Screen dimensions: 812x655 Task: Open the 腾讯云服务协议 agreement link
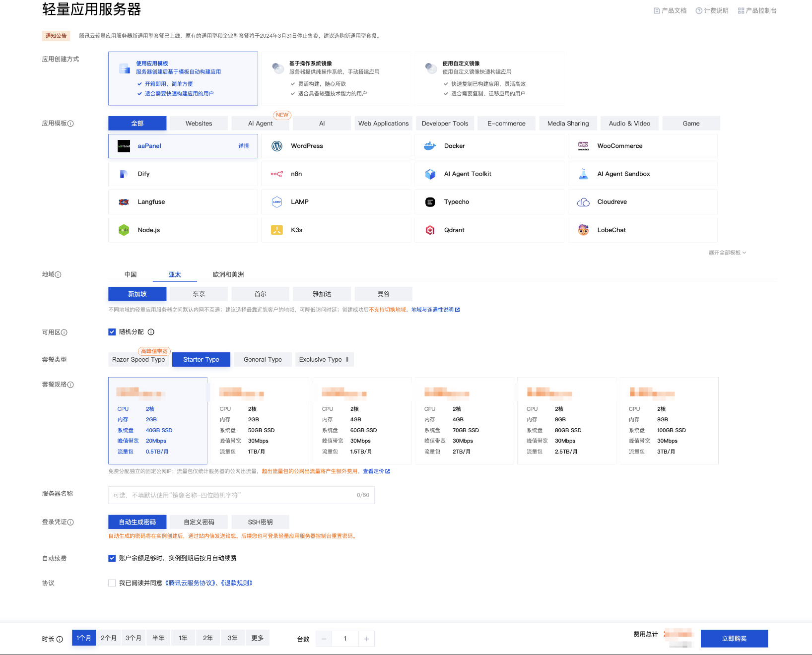(190, 583)
